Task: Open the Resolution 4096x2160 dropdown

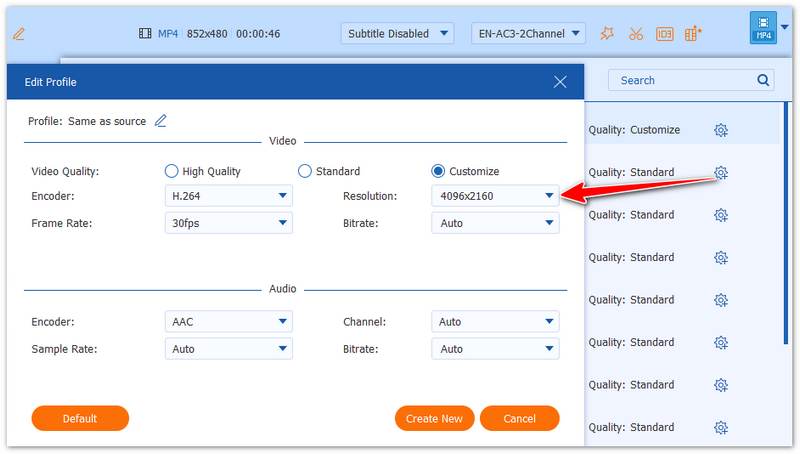Action: [x=495, y=196]
